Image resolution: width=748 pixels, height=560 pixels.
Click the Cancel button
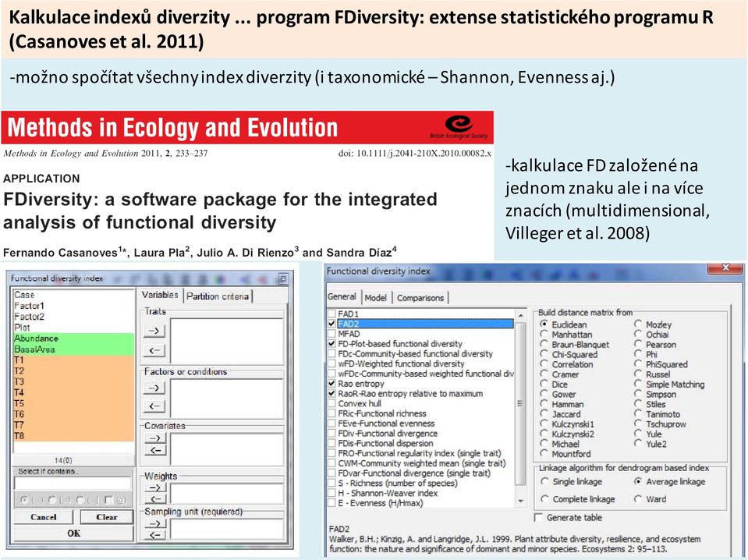(x=44, y=516)
